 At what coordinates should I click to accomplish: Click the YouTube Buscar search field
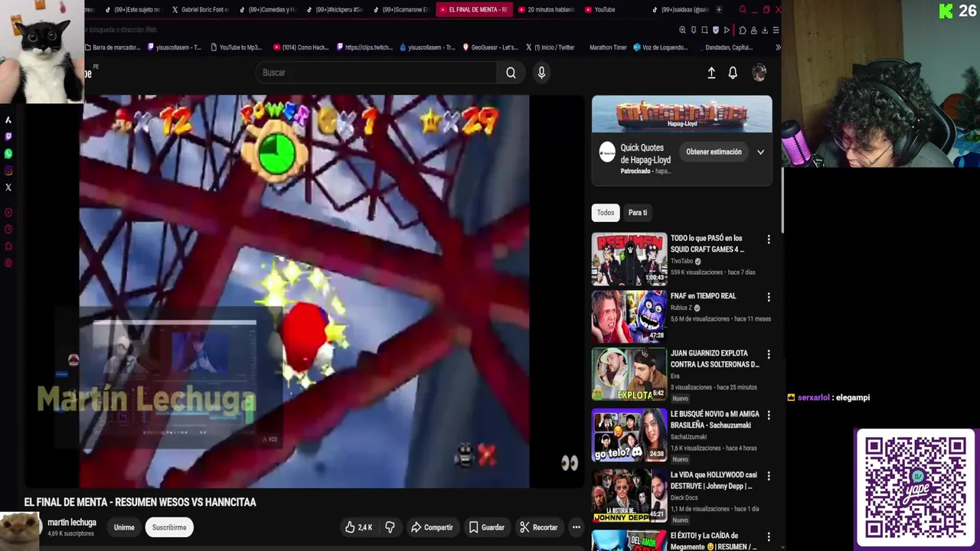pyautogui.click(x=377, y=73)
